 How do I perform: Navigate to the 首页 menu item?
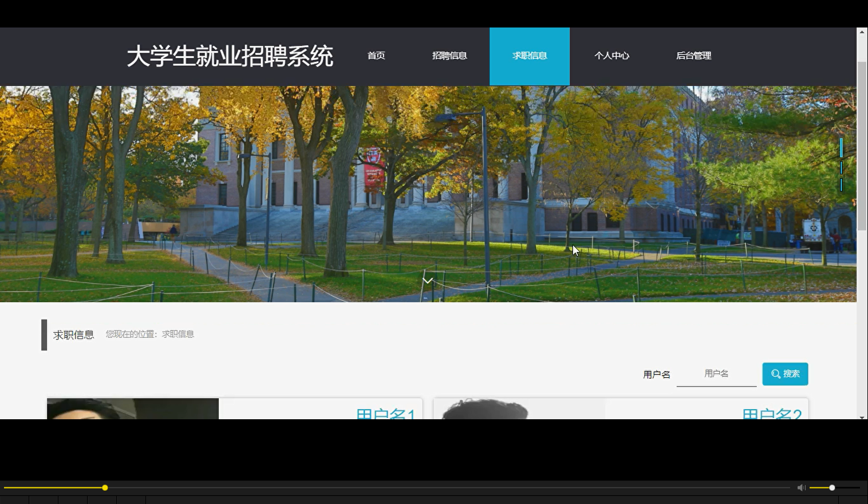376,56
